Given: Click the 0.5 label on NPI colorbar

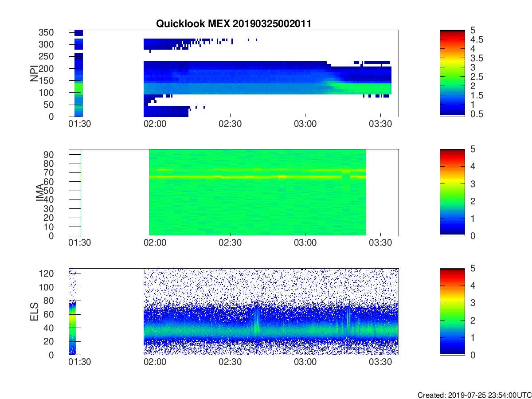Looking at the screenshot, I should coord(477,114).
